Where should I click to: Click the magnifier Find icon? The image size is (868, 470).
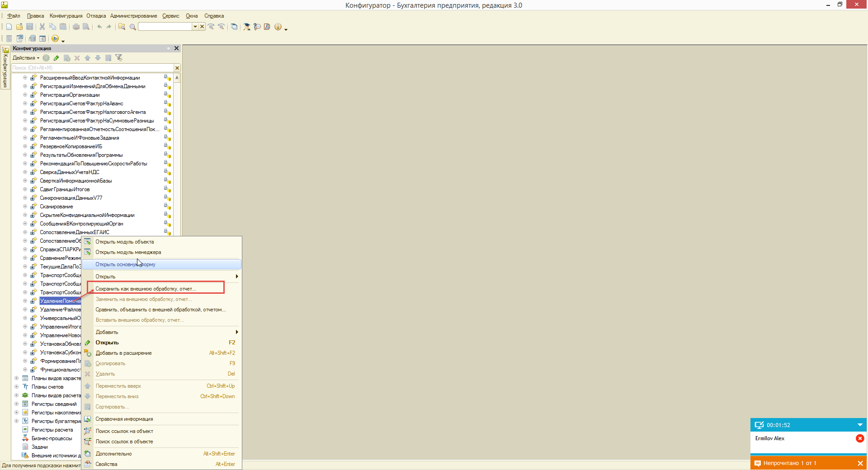(x=133, y=27)
